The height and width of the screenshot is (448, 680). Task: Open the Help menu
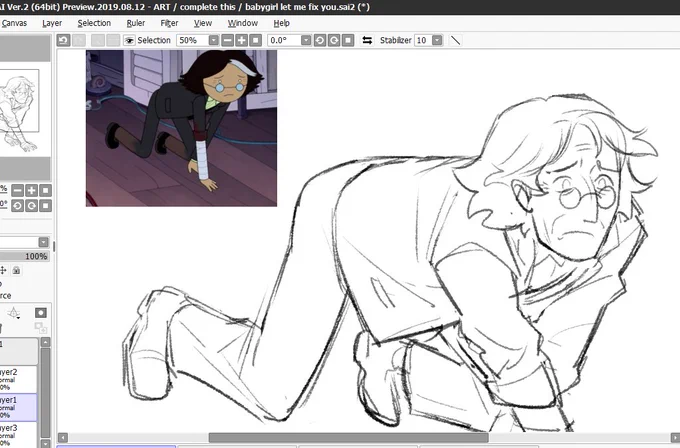(281, 23)
